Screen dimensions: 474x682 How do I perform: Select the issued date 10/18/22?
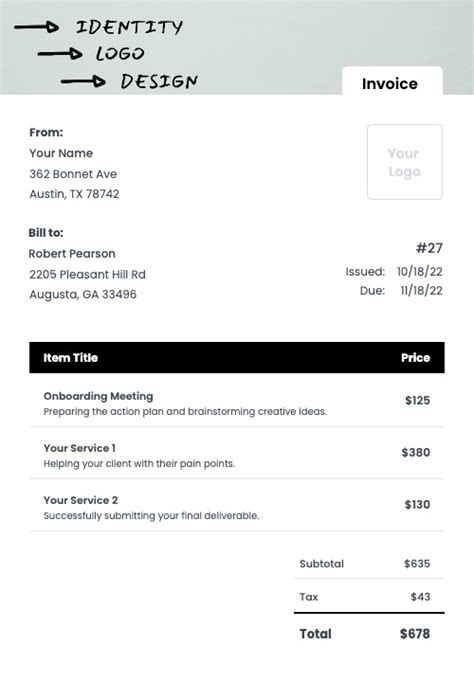click(x=420, y=271)
